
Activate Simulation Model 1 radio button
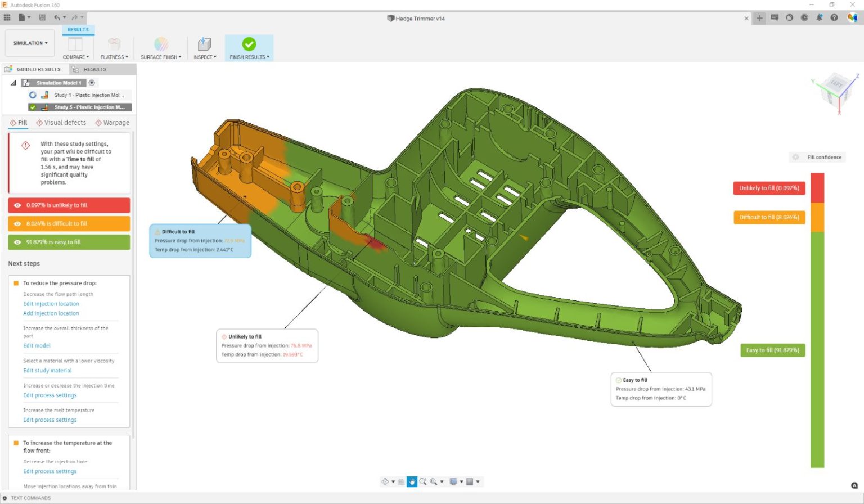point(92,83)
